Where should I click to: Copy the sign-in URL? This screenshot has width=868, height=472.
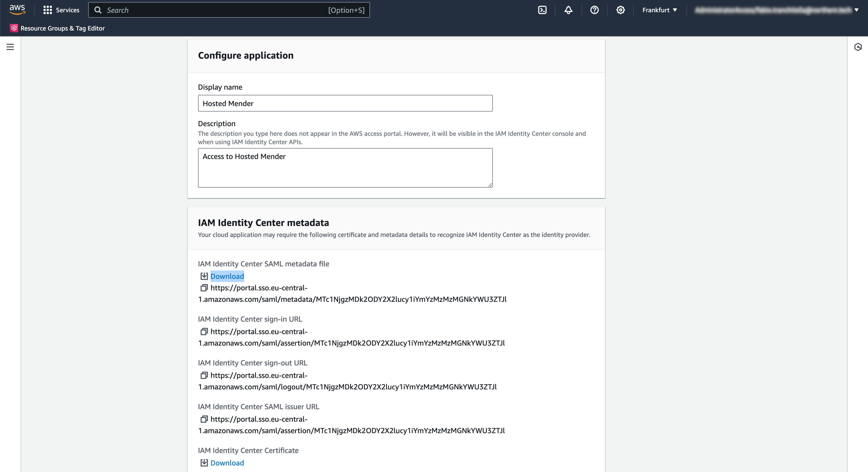204,332
